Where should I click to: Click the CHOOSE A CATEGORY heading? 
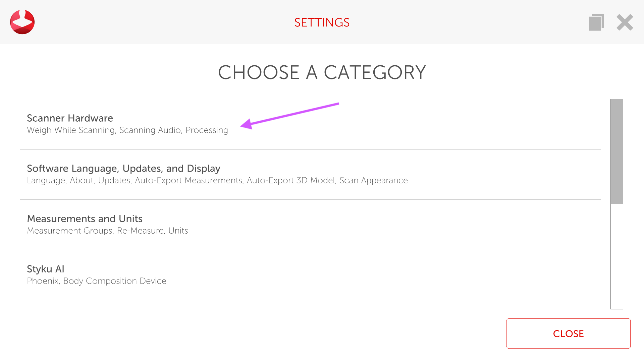pos(322,72)
